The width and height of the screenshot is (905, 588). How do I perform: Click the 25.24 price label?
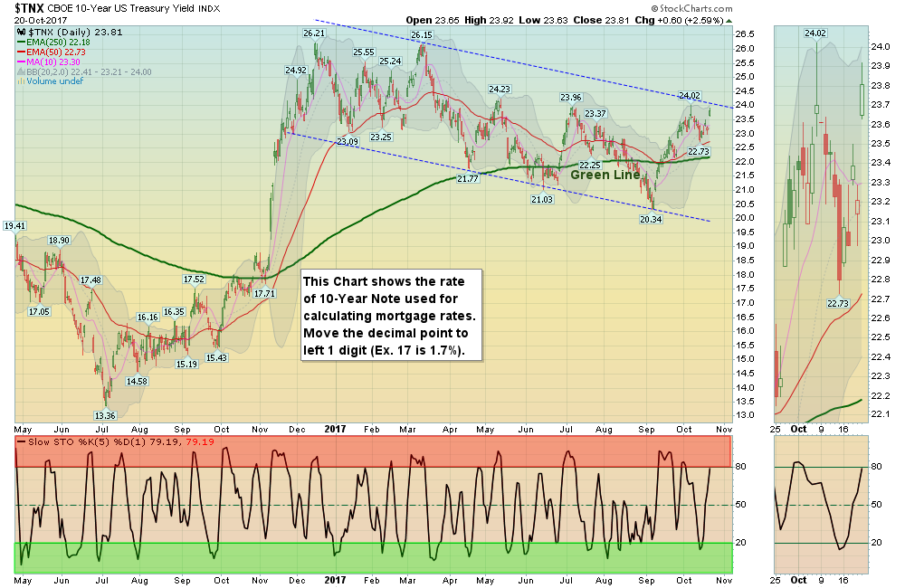(390, 62)
